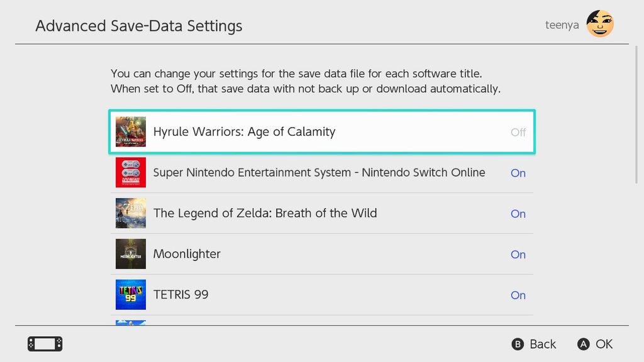The width and height of the screenshot is (644, 362).
Task: Open the teenya Mii profile icon
Action: pyautogui.click(x=599, y=24)
